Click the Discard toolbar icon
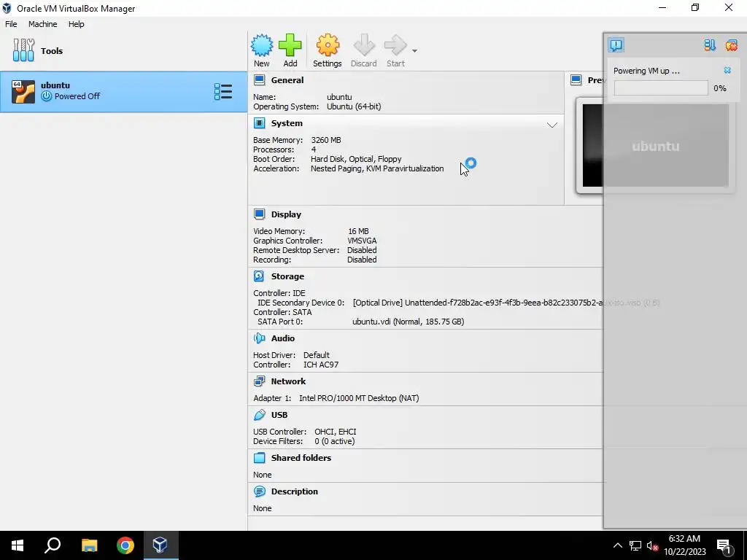 point(364,46)
